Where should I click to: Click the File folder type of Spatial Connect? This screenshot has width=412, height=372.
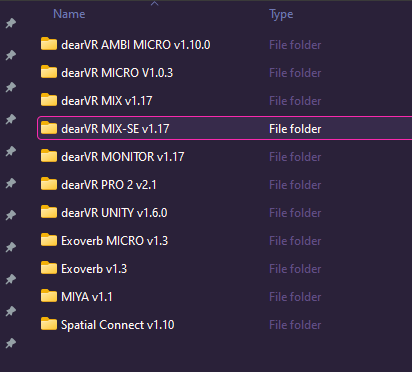[295, 325]
